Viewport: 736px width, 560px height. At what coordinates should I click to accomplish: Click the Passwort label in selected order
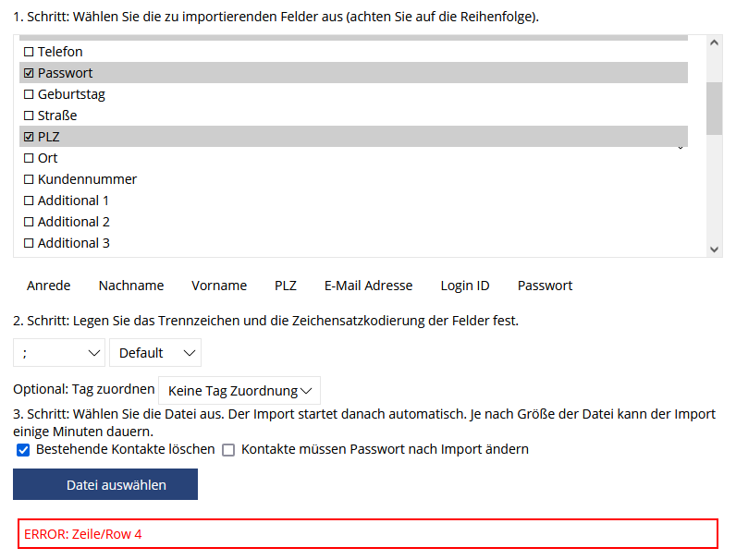tap(545, 286)
